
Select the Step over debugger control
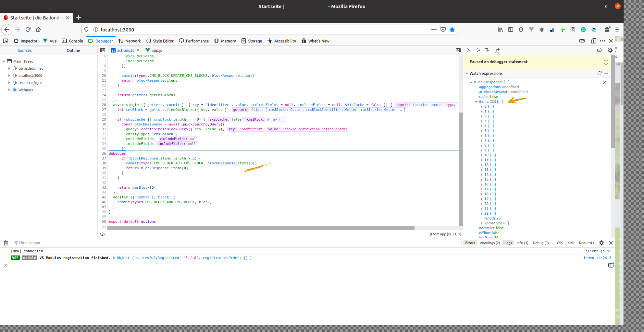point(478,50)
